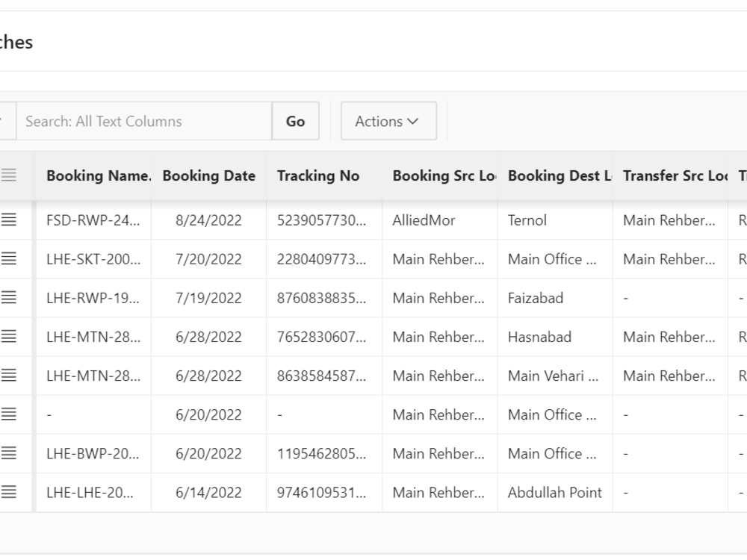Open row menu for tracking 7652830607 row
The height and width of the screenshot is (560, 747).
point(8,337)
